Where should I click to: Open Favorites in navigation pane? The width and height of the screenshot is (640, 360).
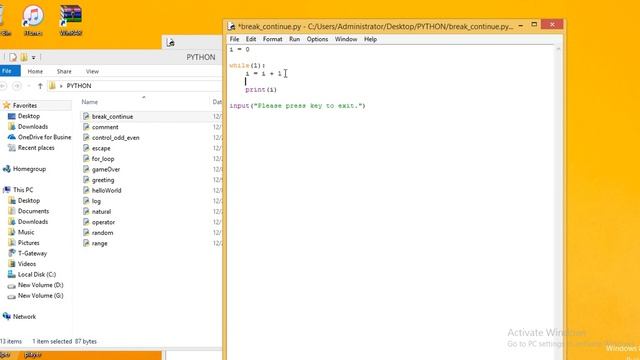(24, 105)
